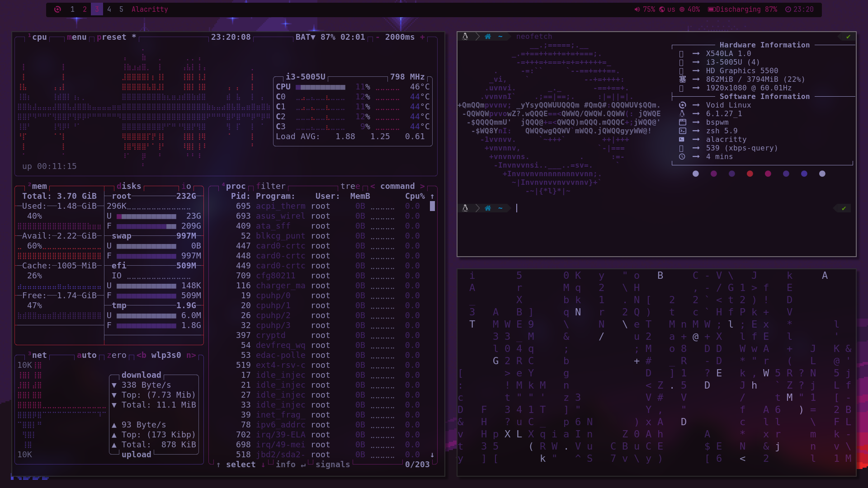The image size is (868, 488).
Task: Click the keyboard layout globe icon
Action: pos(662,9)
